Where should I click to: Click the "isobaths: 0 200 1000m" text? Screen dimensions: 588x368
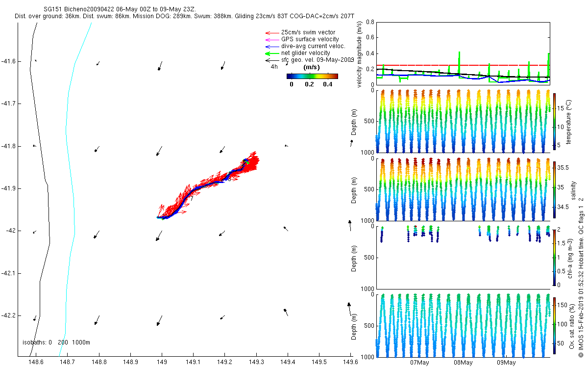[56, 342]
